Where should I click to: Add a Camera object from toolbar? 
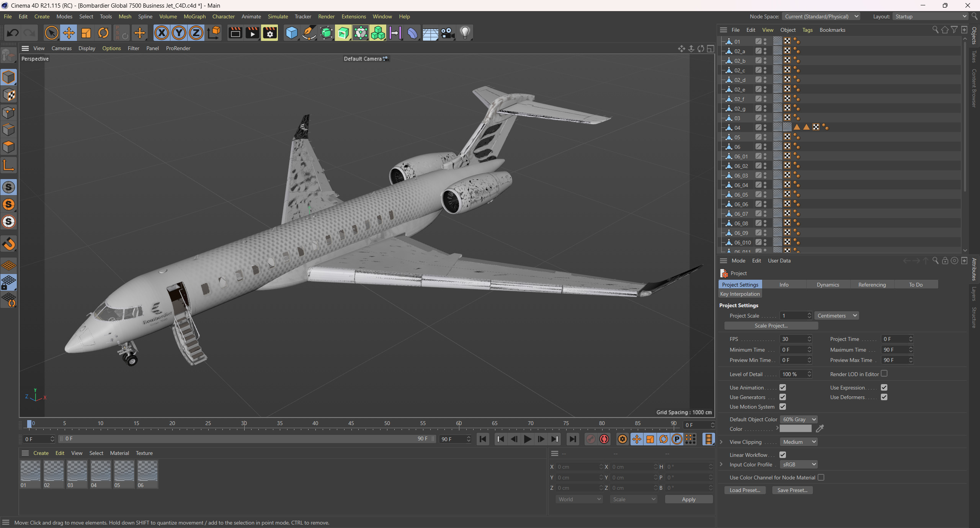[x=448, y=33]
